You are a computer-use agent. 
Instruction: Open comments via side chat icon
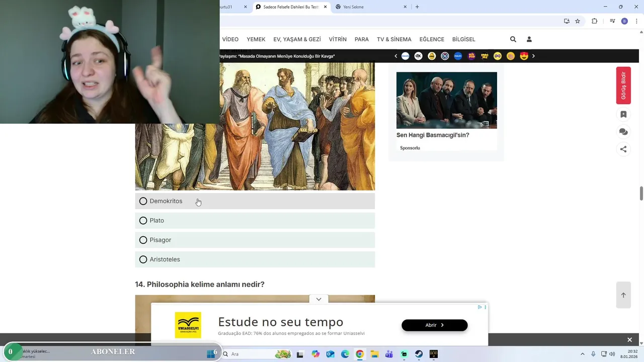[x=623, y=132]
